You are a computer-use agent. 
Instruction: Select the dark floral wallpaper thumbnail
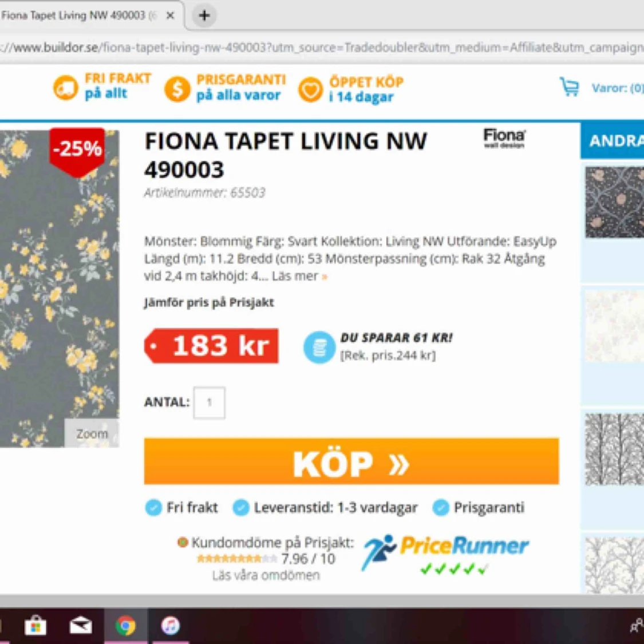click(x=614, y=202)
